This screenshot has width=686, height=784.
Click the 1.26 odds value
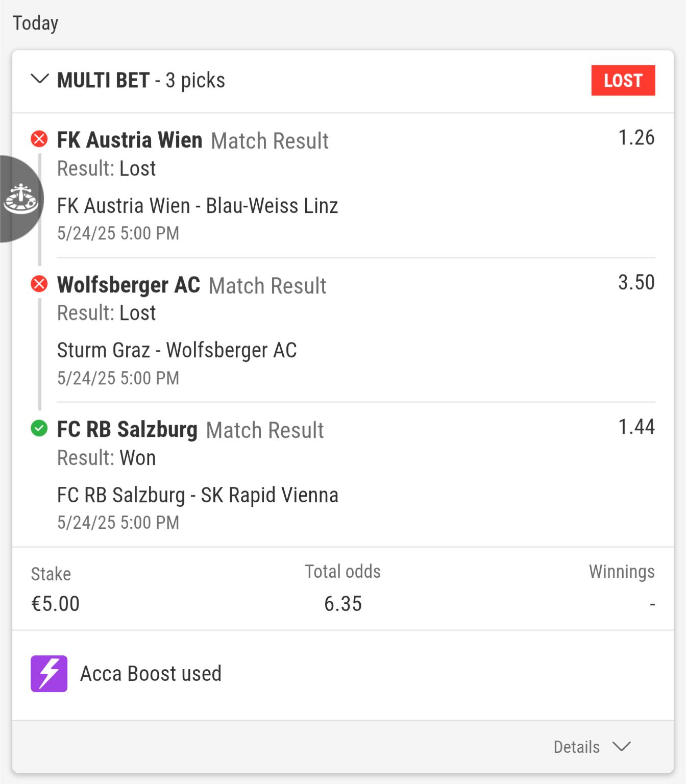(636, 138)
